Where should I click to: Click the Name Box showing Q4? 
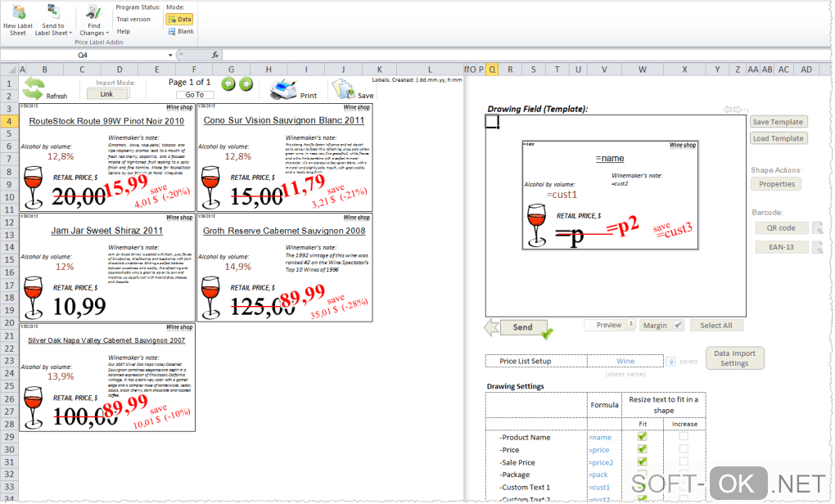click(83, 55)
